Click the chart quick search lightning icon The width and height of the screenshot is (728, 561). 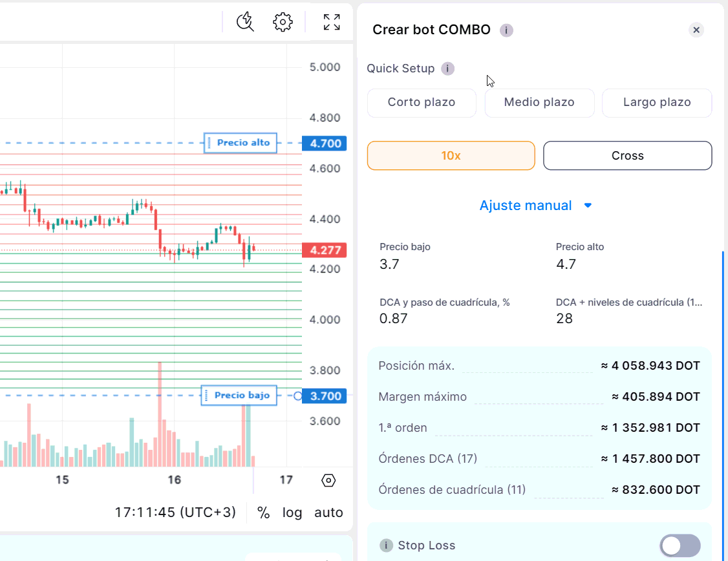(245, 22)
